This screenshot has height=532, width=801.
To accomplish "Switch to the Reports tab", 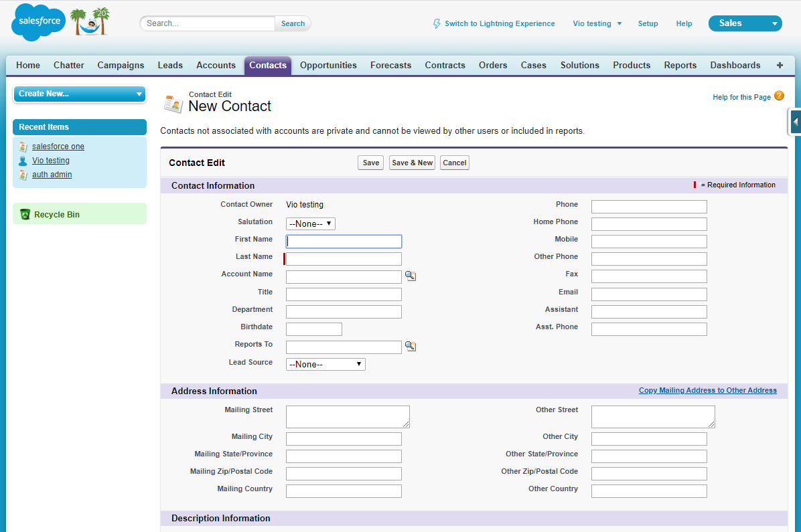I will click(680, 66).
